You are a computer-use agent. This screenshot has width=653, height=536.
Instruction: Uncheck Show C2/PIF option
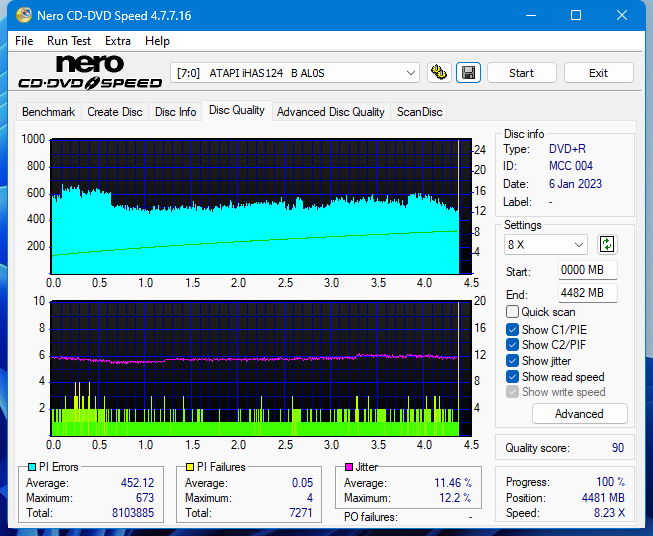pyautogui.click(x=512, y=345)
